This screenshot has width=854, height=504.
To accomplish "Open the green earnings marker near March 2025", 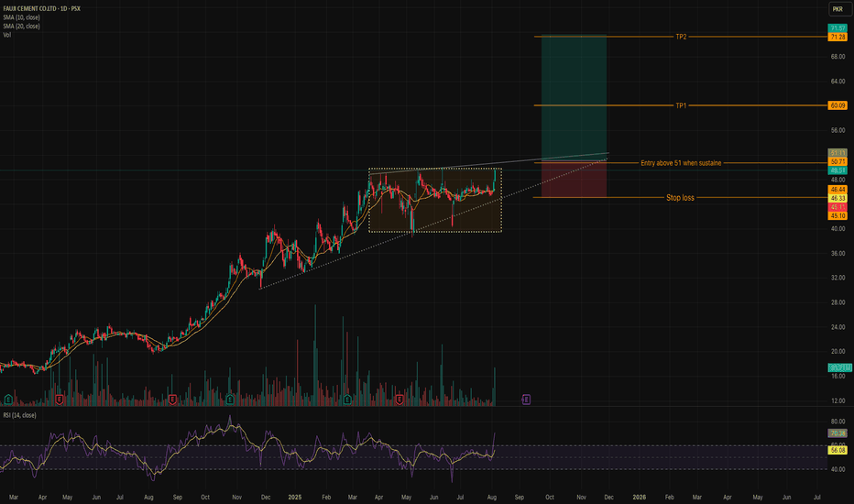I will (x=347, y=400).
